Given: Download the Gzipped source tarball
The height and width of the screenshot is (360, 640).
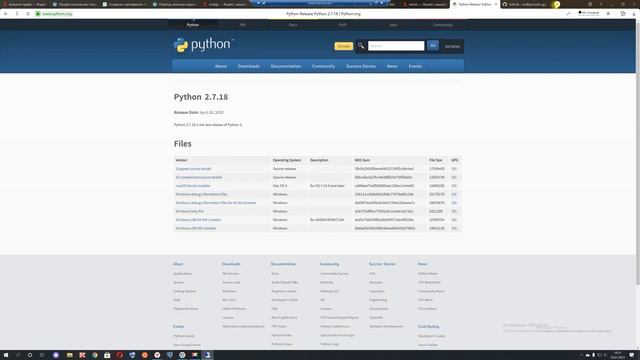Looking at the screenshot, I should point(193,169).
